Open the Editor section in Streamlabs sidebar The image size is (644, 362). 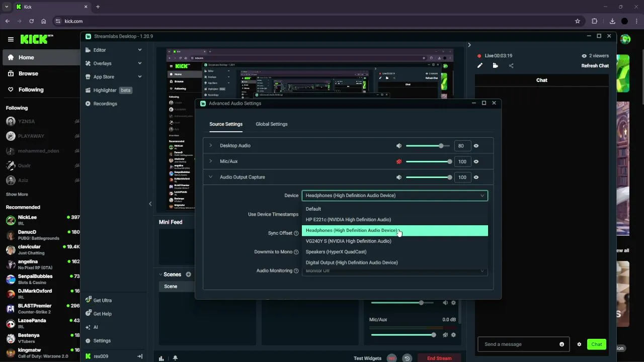pos(100,50)
